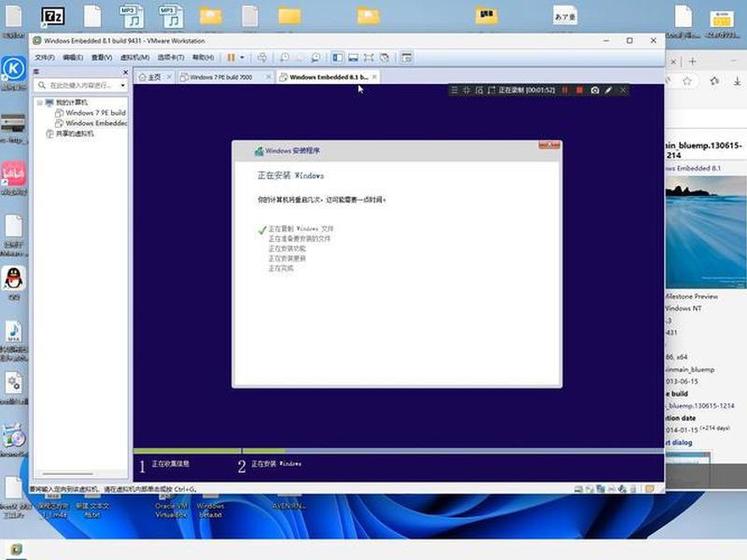747x560 pixels.
Task: Close the Windows 安装程序 dialog
Action: pos(549,145)
